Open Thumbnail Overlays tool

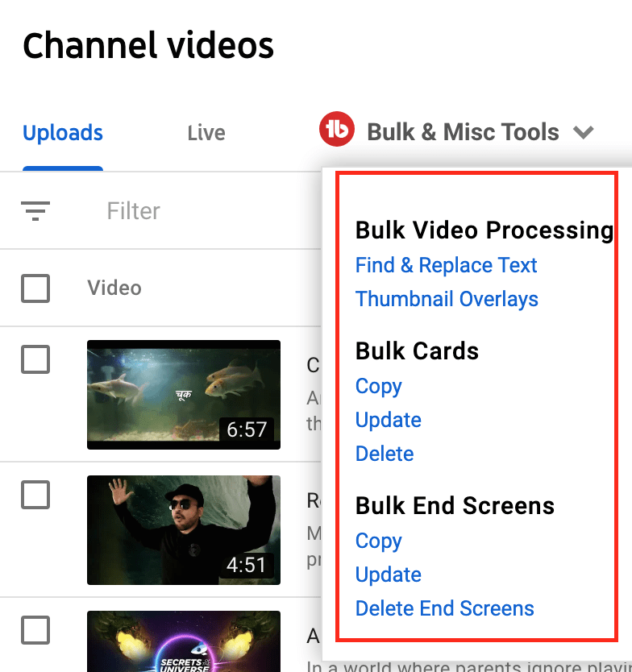[447, 299]
